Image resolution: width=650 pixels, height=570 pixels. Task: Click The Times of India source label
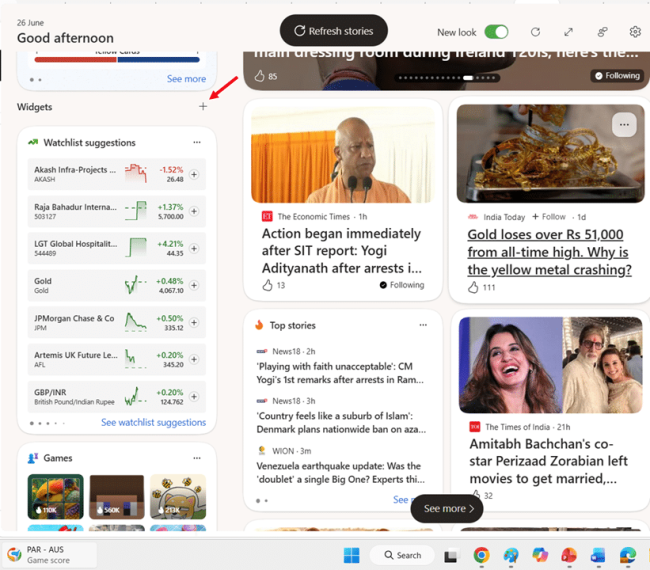[x=517, y=427]
